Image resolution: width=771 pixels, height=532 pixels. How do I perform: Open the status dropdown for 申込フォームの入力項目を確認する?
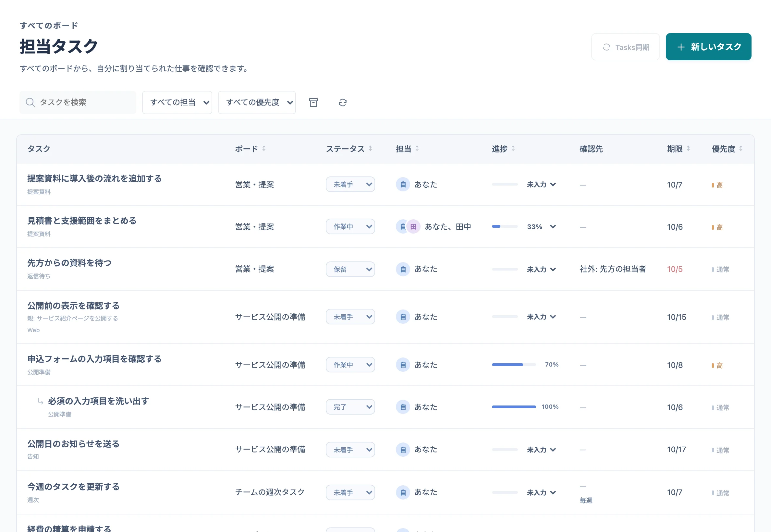point(350,365)
